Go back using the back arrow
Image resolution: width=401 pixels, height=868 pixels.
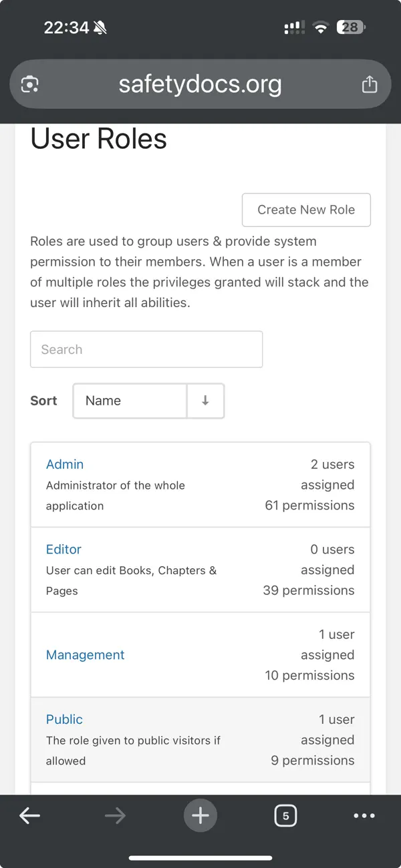pyautogui.click(x=29, y=815)
